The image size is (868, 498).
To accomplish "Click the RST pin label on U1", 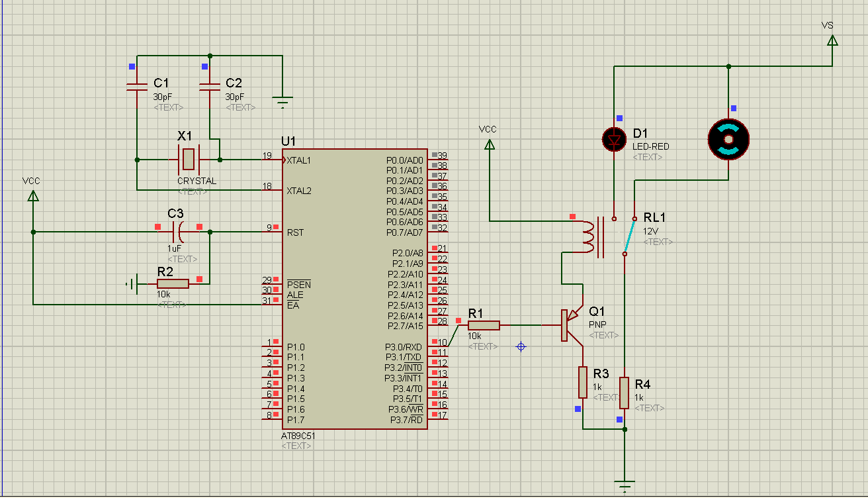I will [295, 232].
